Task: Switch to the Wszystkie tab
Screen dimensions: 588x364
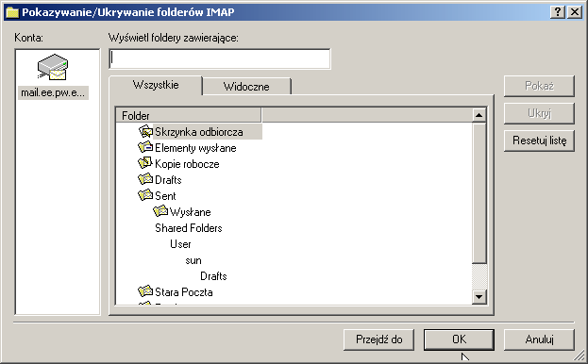Action: (156, 85)
